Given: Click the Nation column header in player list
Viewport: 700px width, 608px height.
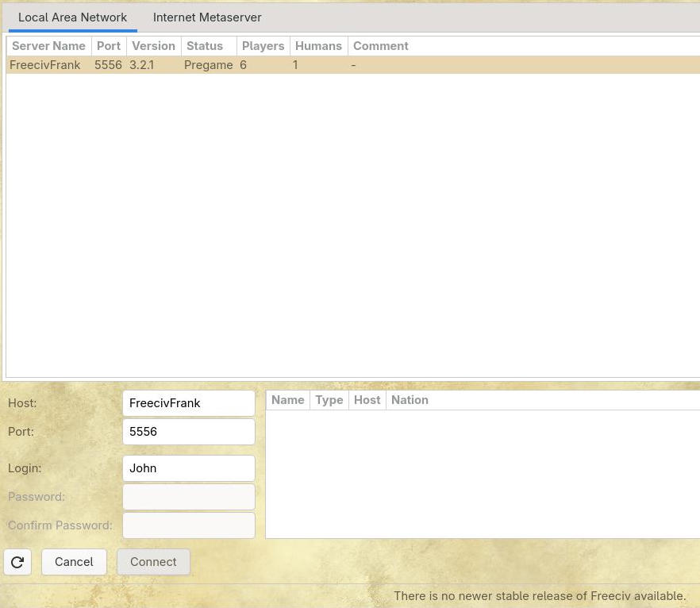Looking at the screenshot, I should pos(410,400).
